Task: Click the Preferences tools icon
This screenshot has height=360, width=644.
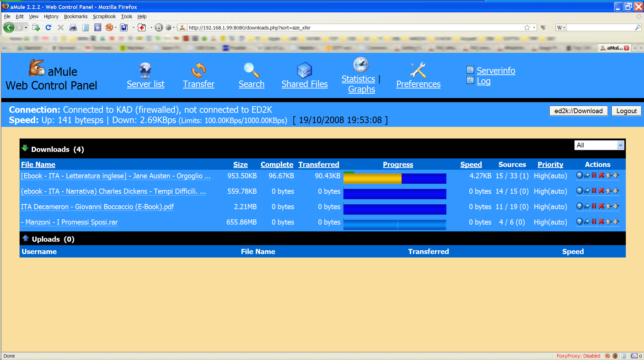Action: tap(418, 70)
